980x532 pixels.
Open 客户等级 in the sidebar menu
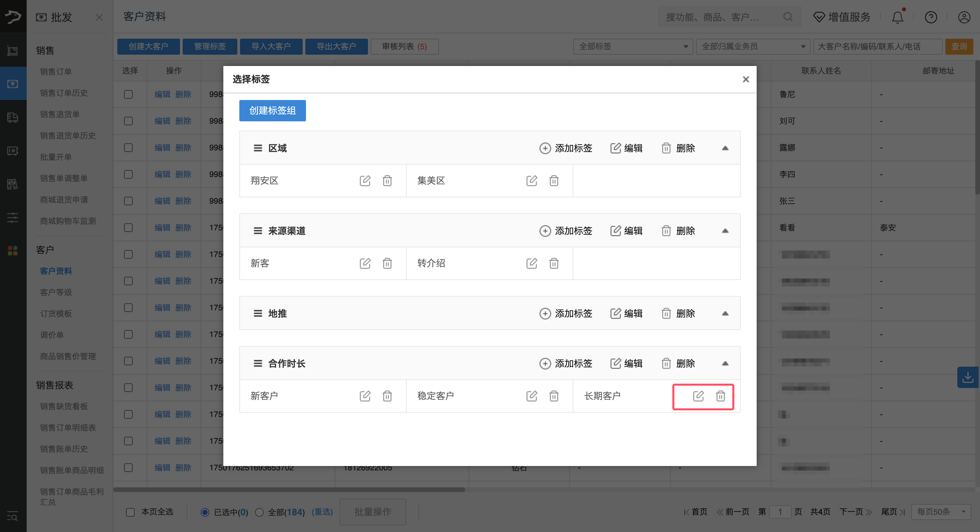coord(56,292)
